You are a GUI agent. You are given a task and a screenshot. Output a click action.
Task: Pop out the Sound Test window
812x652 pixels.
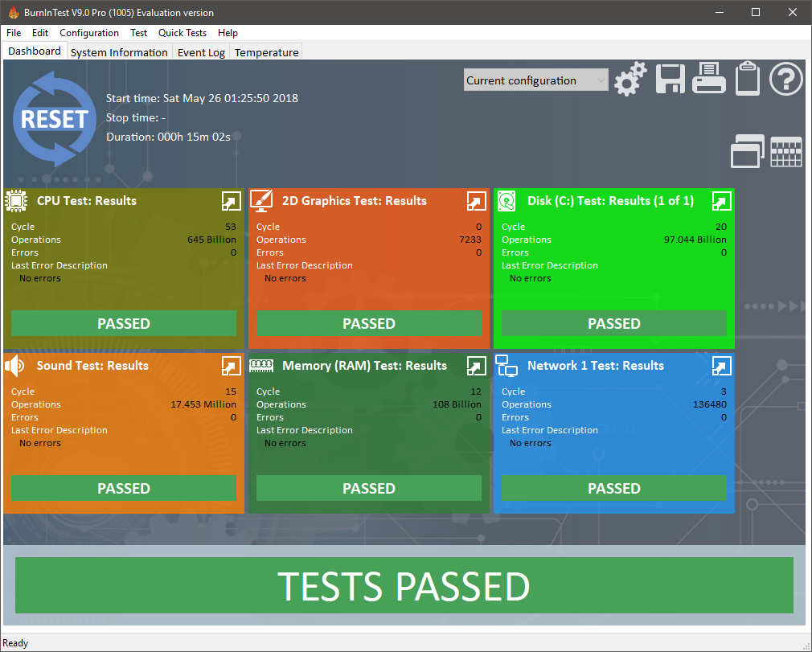[231, 366]
